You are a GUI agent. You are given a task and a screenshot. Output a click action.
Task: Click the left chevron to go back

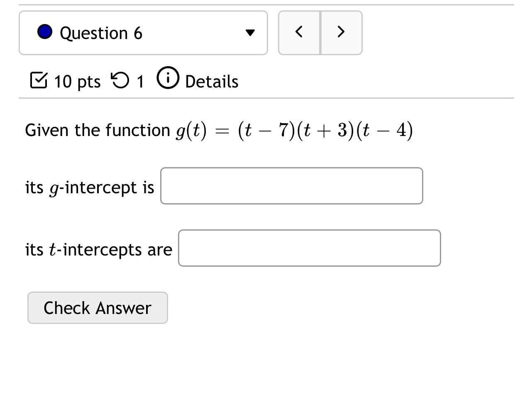299,32
